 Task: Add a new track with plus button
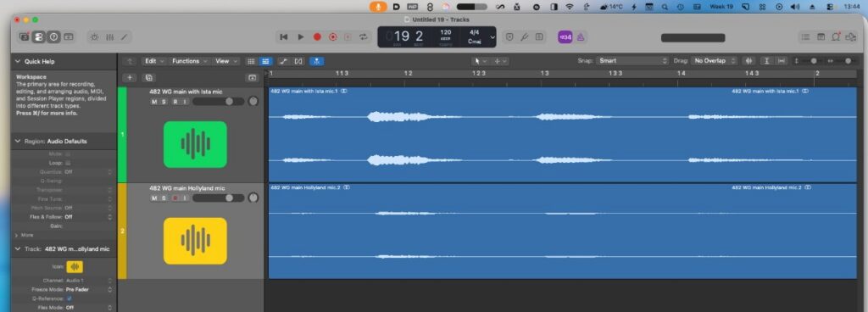click(130, 78)
